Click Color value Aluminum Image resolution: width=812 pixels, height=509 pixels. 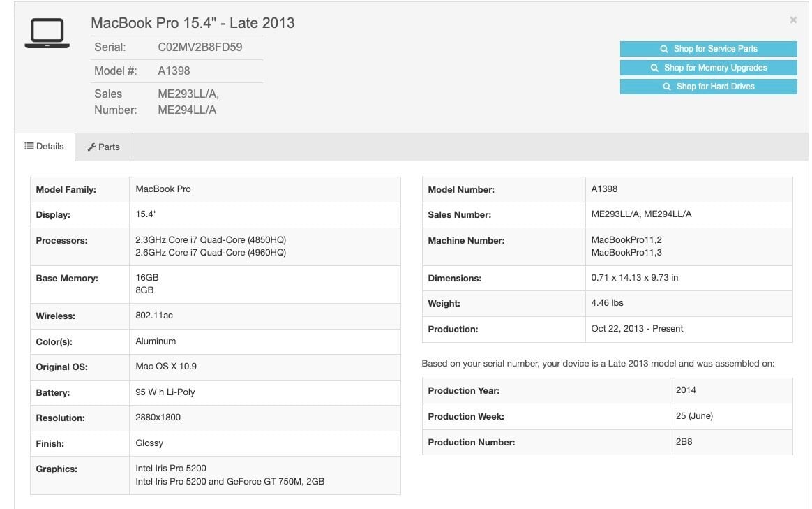pos(156,341)
